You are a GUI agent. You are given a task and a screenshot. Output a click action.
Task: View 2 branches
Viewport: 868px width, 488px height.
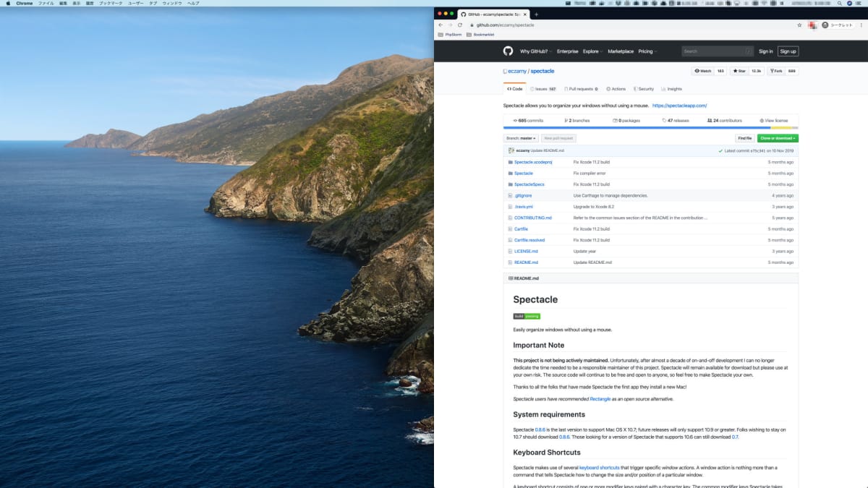[577, 120]
